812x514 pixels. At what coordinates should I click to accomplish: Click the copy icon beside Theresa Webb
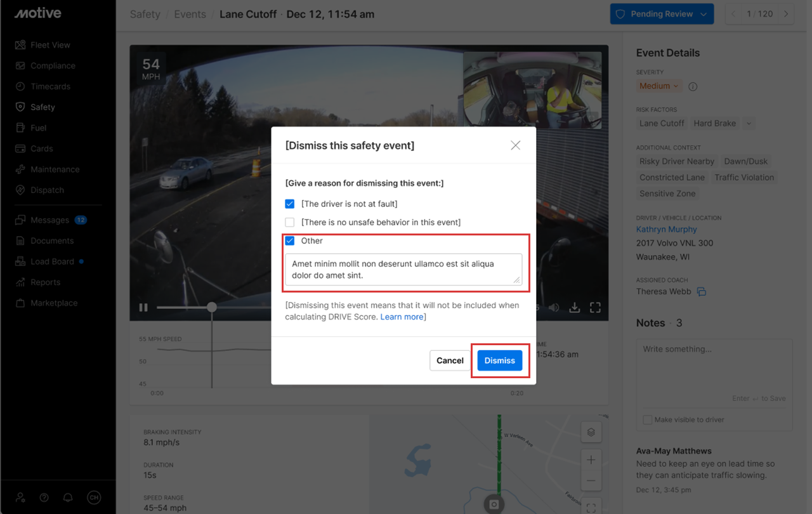tap(702, 292)
